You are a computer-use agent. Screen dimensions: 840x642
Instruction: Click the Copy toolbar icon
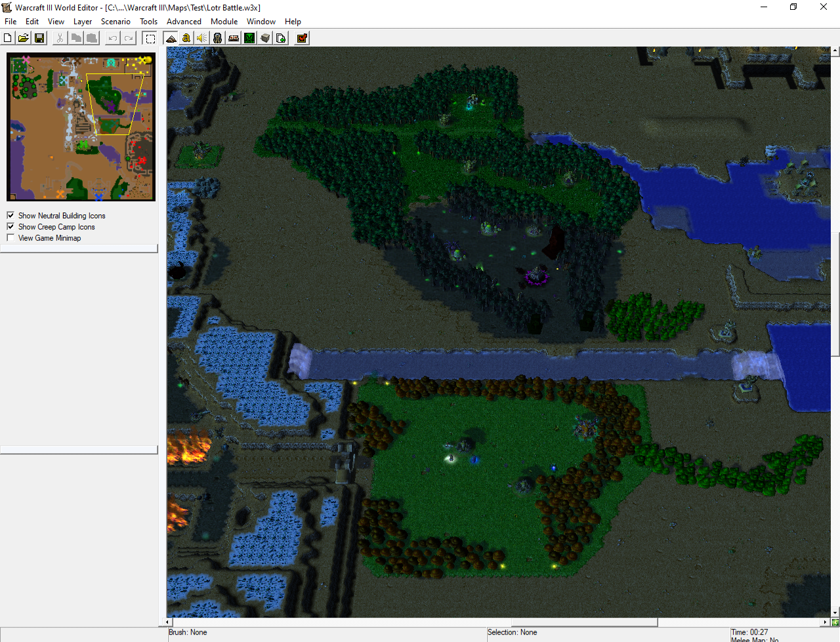coord(76,38)
